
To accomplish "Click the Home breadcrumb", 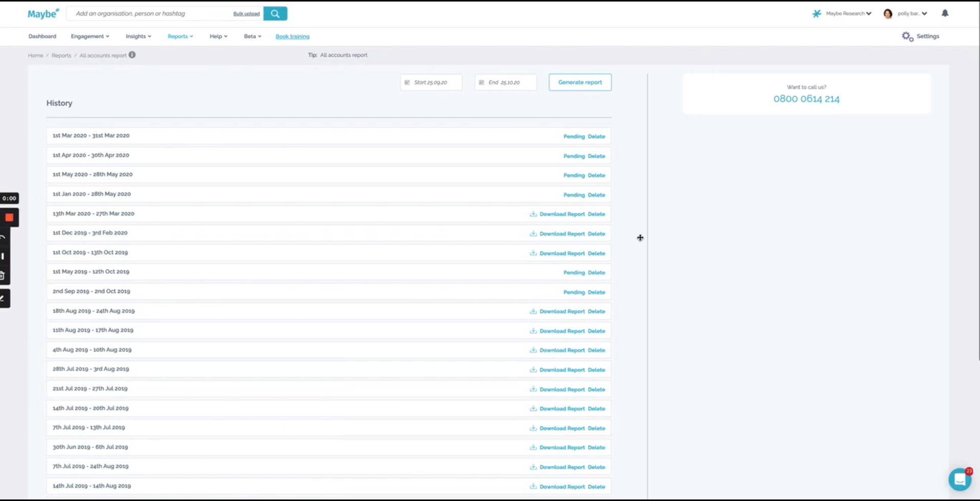I will point(36,55).
